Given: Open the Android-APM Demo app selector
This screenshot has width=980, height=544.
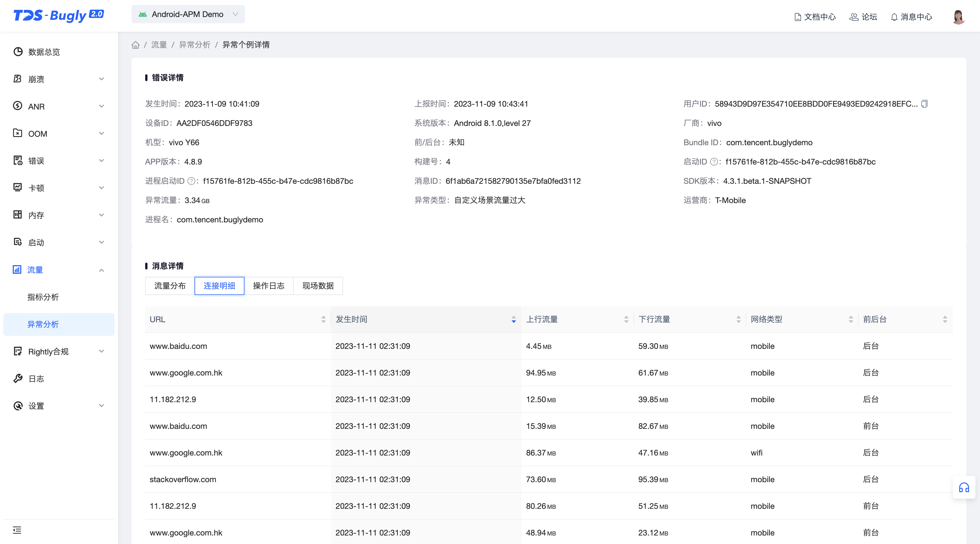Looking at the screenshot, I should (x=188, y=14).
